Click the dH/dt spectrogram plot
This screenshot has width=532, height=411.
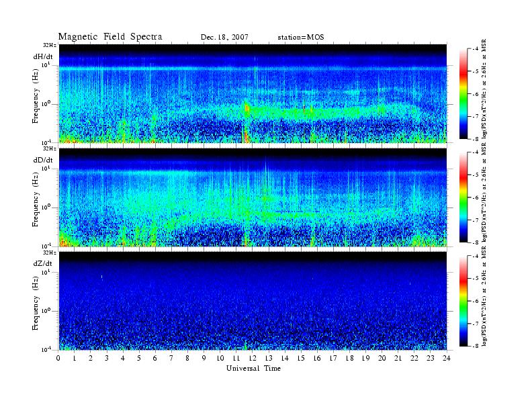click(253, 93)
